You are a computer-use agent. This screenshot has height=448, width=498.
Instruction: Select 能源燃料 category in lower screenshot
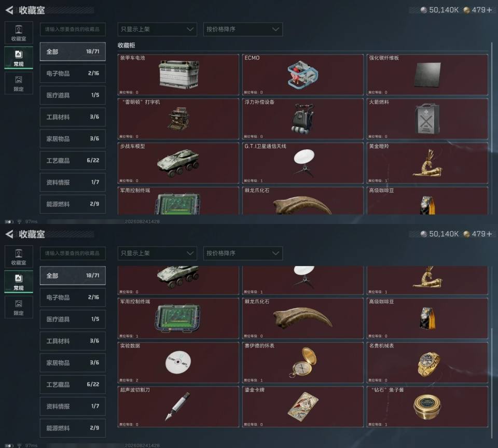coord(73,428)
